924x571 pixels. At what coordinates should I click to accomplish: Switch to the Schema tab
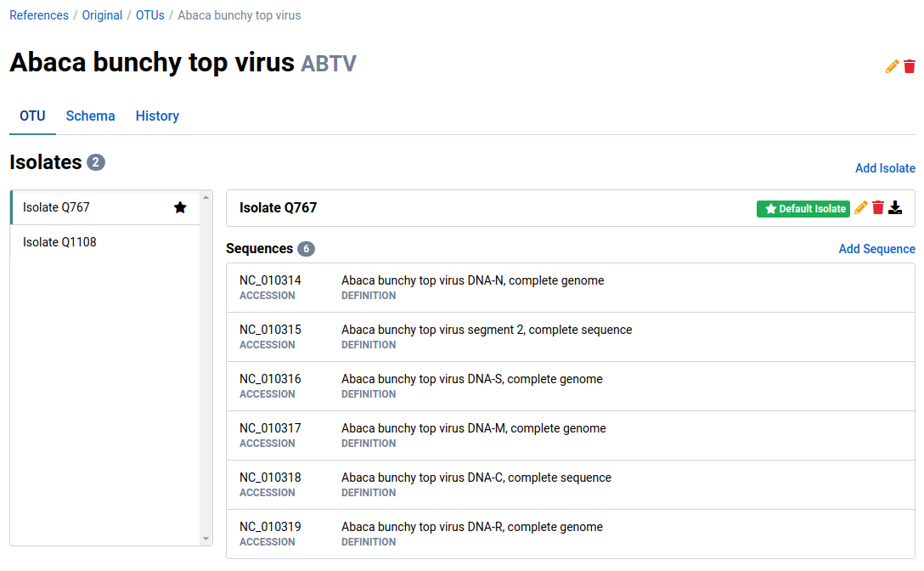point(90,116)
